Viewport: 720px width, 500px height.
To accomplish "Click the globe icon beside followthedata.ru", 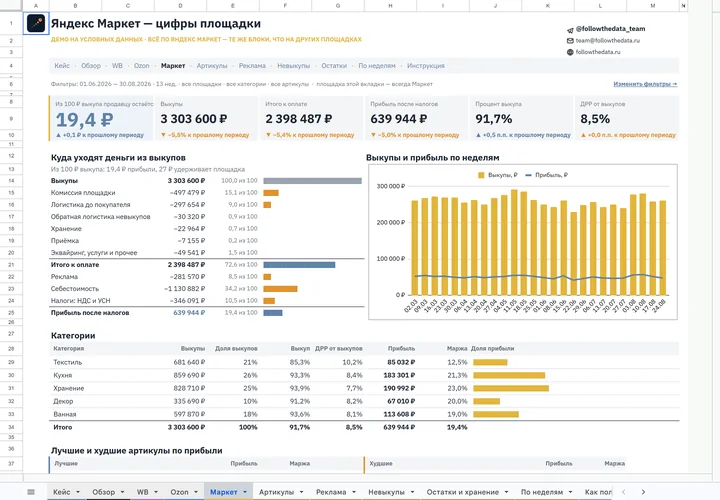I will click(570, 52).
